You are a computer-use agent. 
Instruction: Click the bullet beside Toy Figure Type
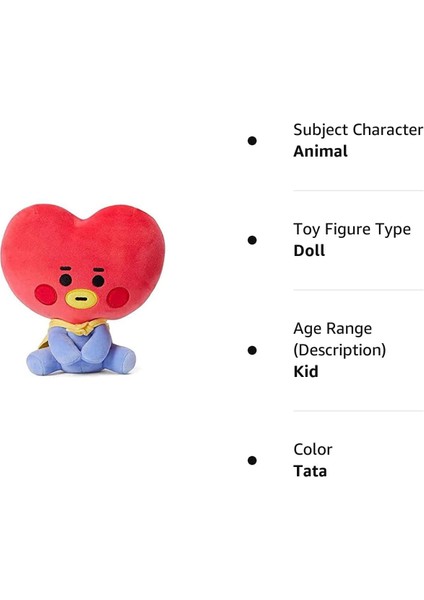(252, 240)
